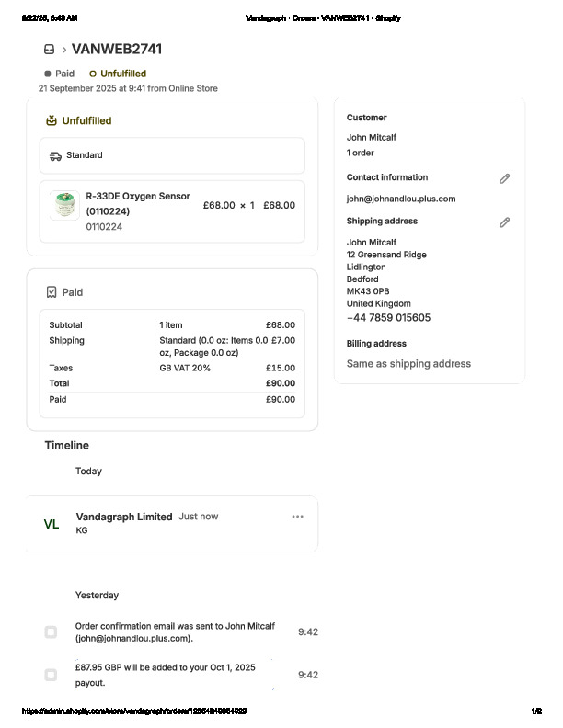This screenshot has width=563, height=728.
Task: Click phone number +44 7859 015605
Action: 388,318
